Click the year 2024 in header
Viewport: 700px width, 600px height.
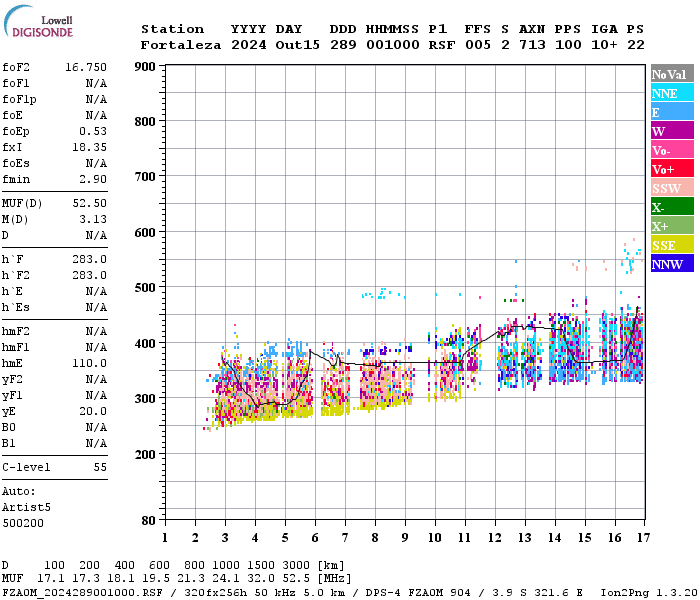click(249, 45)
